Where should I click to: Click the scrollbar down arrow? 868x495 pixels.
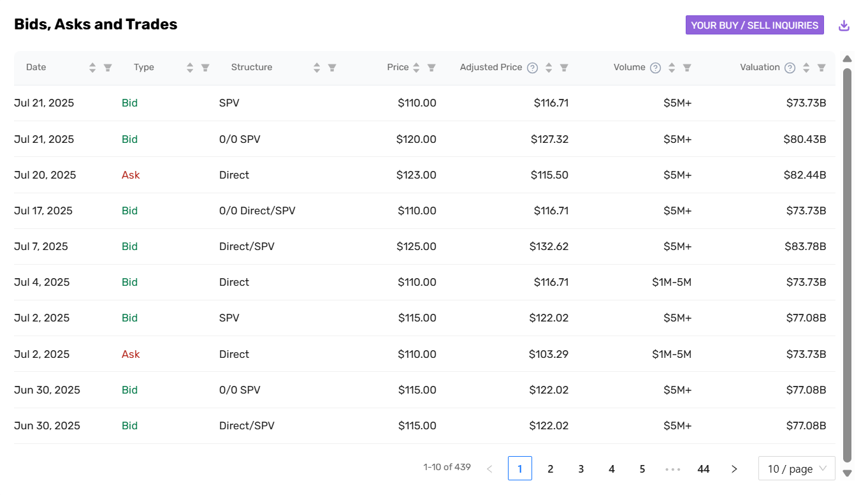coord(847,473)
